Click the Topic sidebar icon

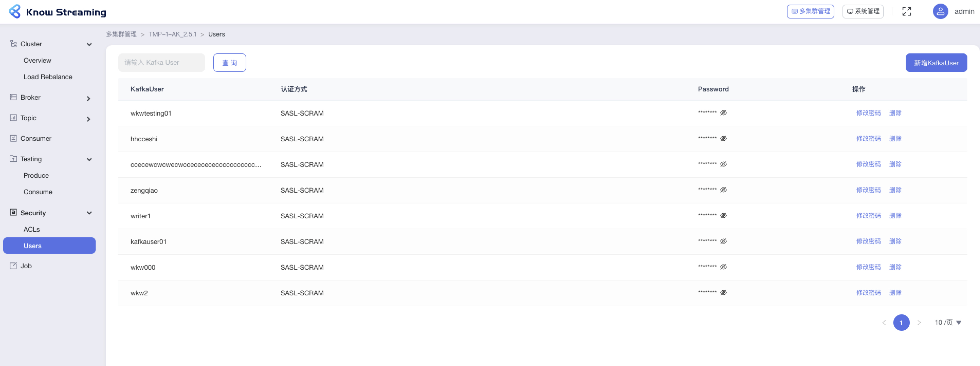[x=13, y=118]
